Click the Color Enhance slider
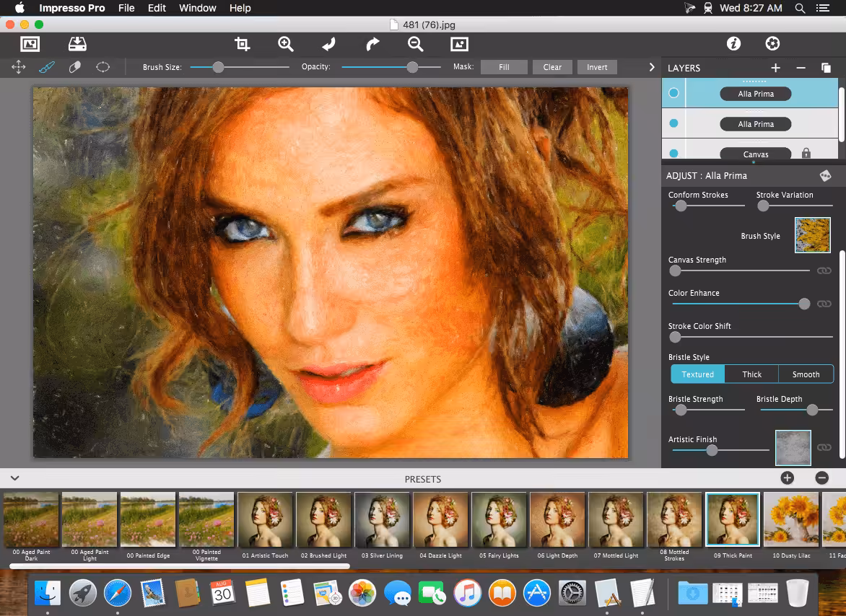Image resolution: width=846 pixels, height=616 pixels. [741, 304]
